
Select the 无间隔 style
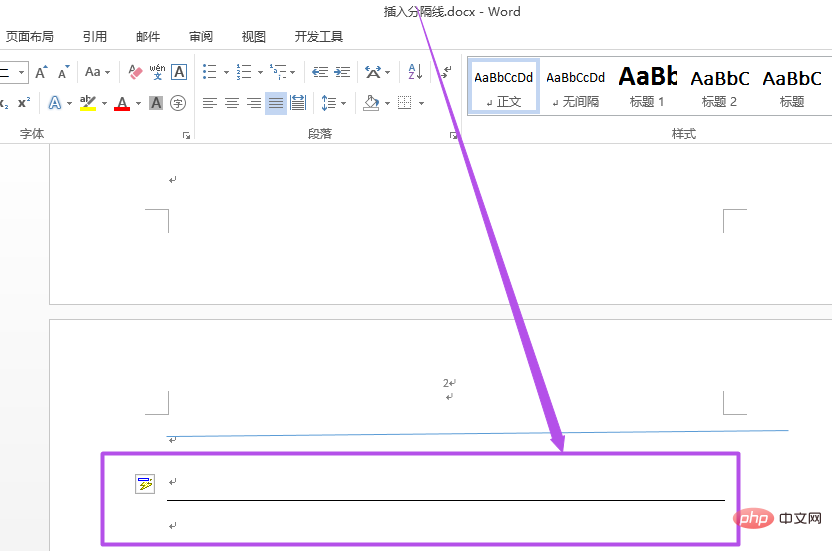[x=575, y=85]
